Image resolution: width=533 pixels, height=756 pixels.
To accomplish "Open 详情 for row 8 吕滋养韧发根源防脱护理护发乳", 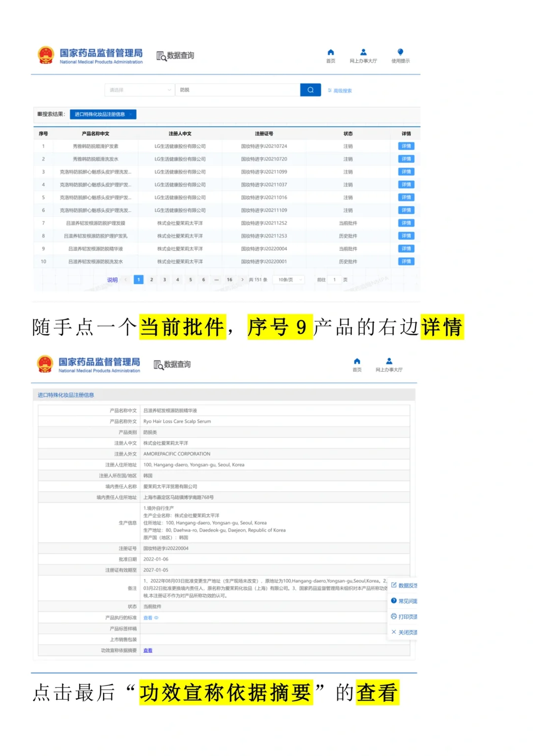I will pyautogui.click(x=406, y=236).
